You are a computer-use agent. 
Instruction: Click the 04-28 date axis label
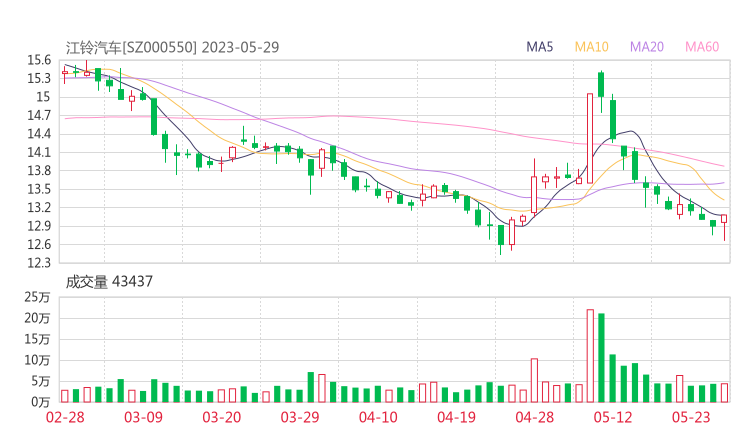(x=534, y=417)
